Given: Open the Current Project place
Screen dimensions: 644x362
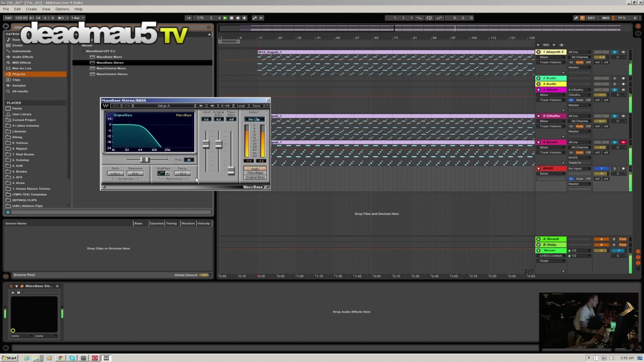Looking at the screenshot, I should click(24, 120).
